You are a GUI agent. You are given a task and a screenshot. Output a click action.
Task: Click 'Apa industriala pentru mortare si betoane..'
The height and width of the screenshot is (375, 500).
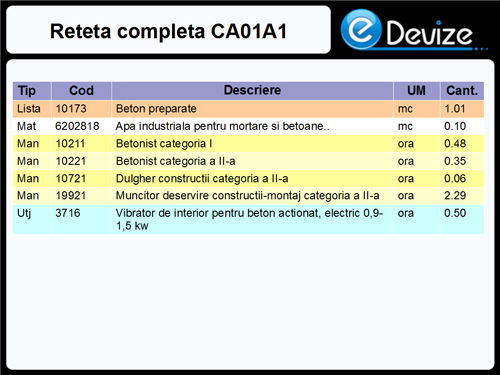222,126
